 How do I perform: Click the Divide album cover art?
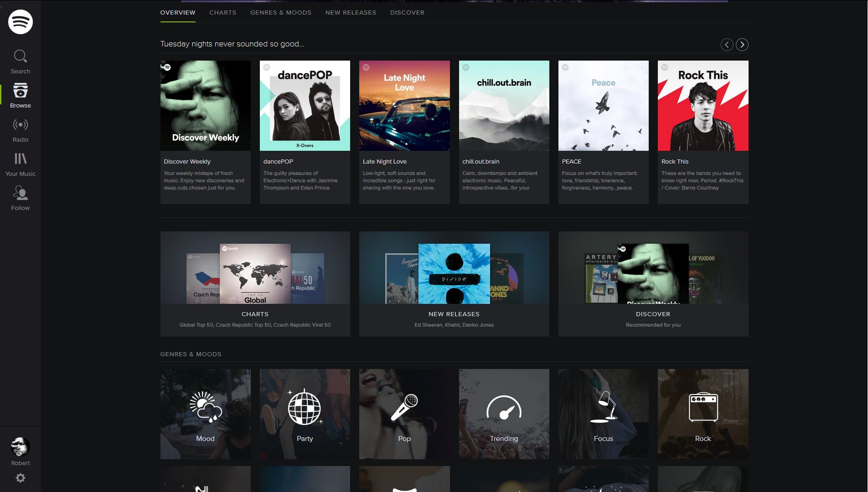pos(454,274)
